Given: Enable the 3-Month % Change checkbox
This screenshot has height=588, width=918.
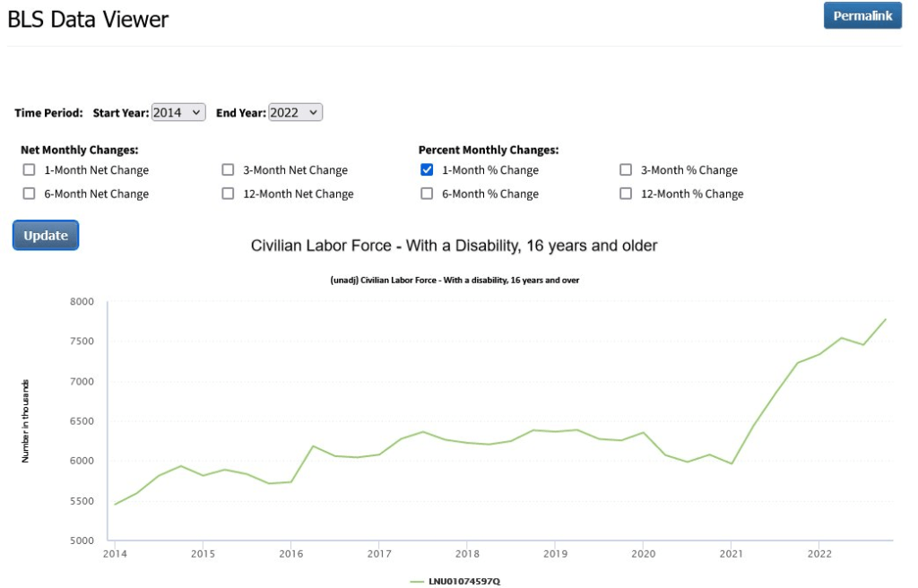Looking at the screenshot, I should tap(626, 170).
